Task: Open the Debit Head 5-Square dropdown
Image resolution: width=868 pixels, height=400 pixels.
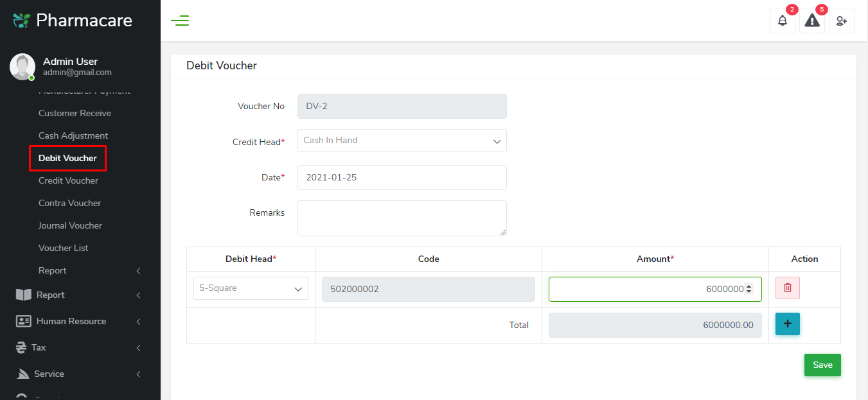Action: click(x=251, y=288)
